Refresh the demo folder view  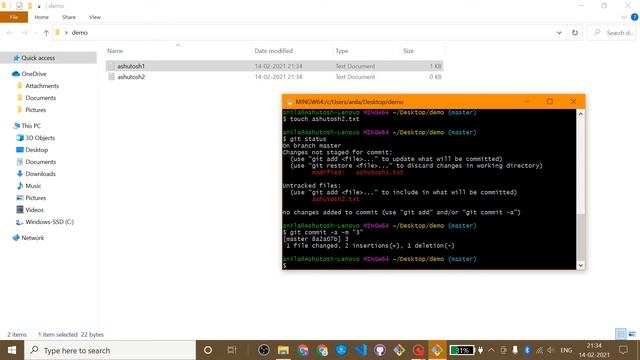[x=575, y=33]
